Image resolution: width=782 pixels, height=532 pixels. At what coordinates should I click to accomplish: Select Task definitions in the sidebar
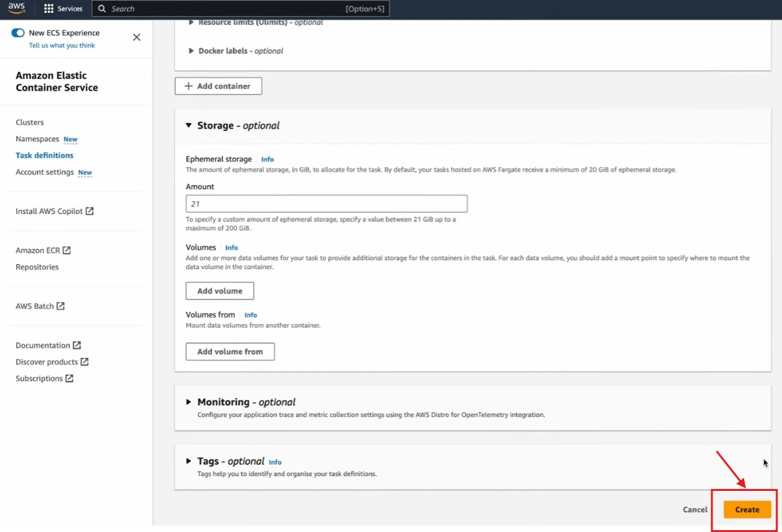click(44, 155)
